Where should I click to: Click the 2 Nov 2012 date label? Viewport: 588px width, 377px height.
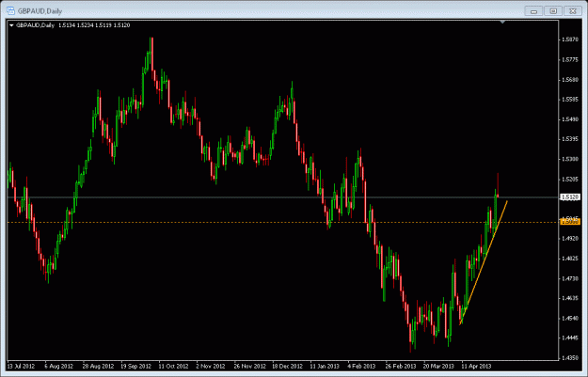tap(211, 366)
